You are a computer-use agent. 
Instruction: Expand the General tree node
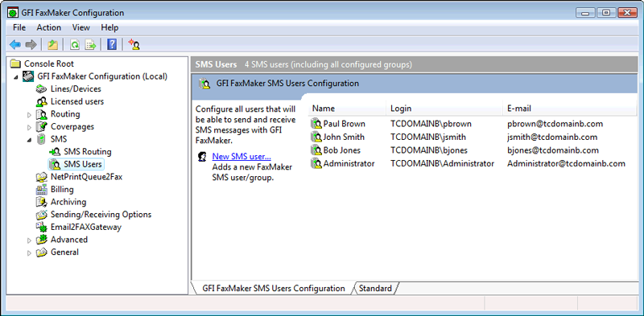(29, 252)
